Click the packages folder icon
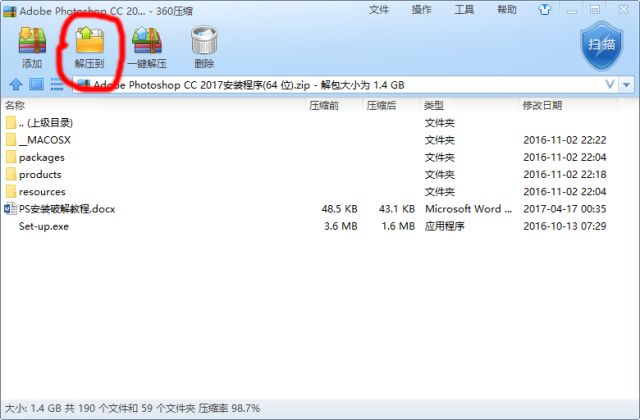 click(x=11, y=157)
